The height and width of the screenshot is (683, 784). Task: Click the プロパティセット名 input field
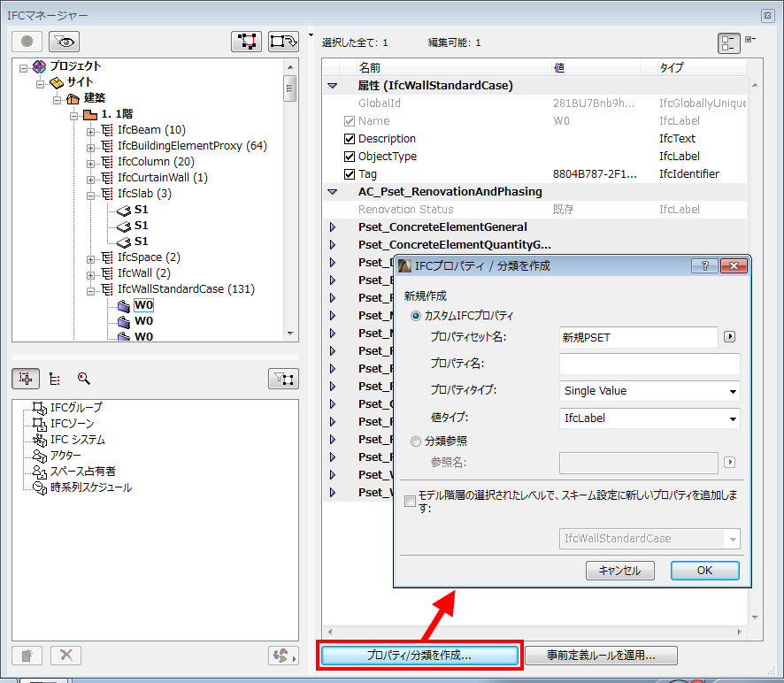point(639,337)
